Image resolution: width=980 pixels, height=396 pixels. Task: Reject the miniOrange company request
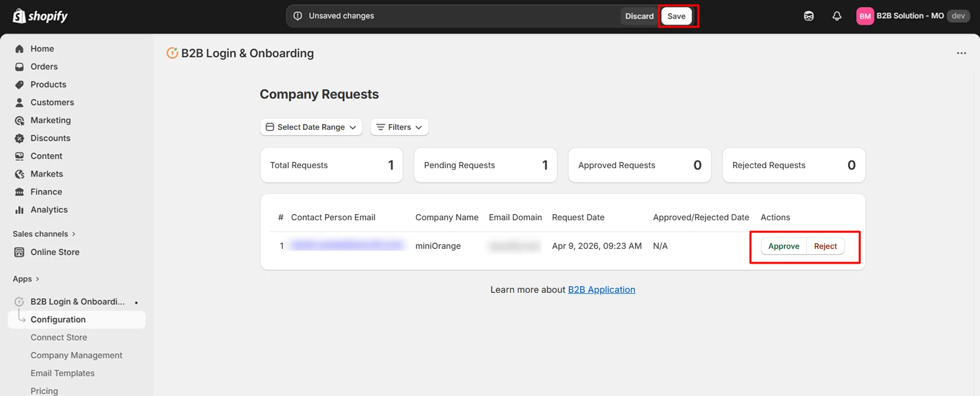point(825,246)
